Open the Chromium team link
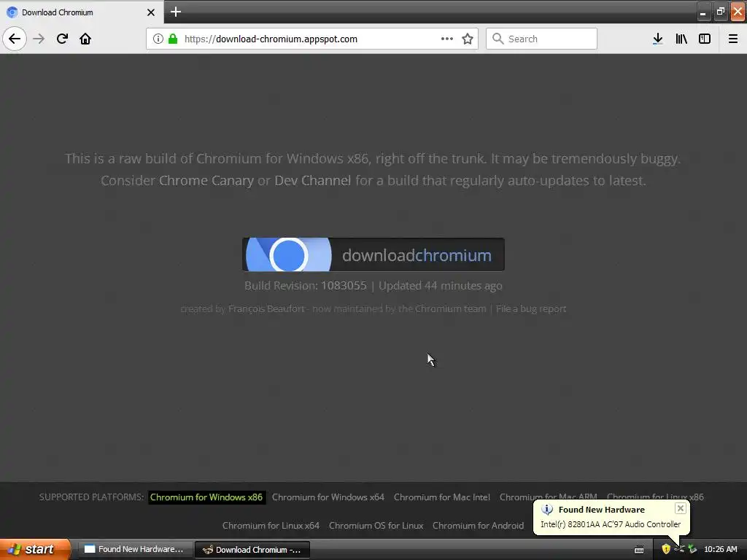This screenshot has width=747, height=560. pos(450,308)
